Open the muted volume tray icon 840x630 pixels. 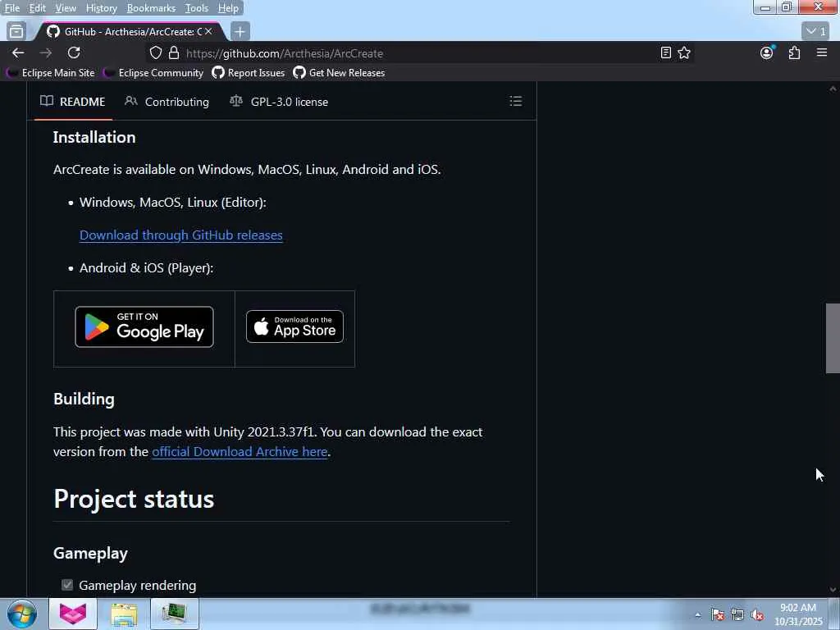pos(757,614)
